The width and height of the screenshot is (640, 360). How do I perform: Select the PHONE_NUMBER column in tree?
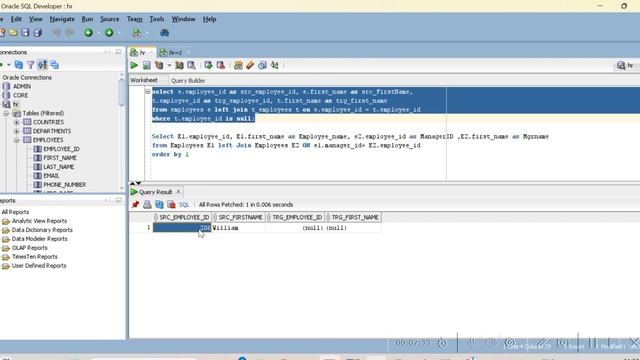click(x=64, y=184)
